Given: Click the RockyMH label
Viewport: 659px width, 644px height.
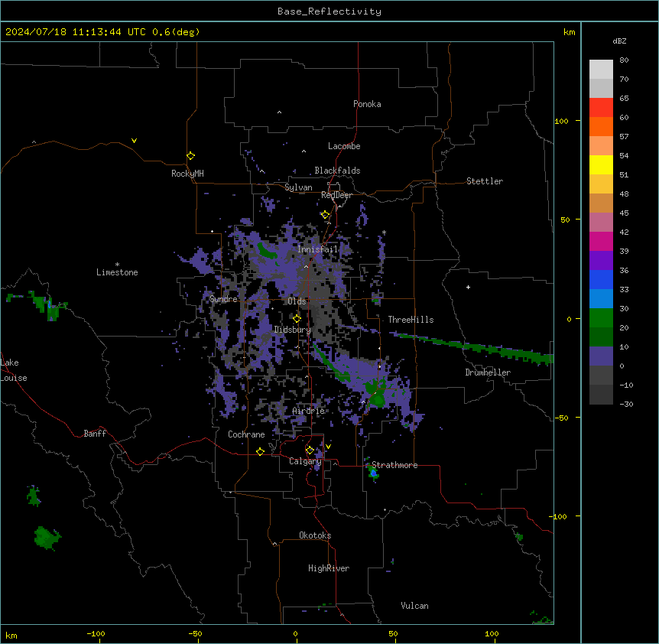Looking at the screenshot, I should (x=187, y=174).
